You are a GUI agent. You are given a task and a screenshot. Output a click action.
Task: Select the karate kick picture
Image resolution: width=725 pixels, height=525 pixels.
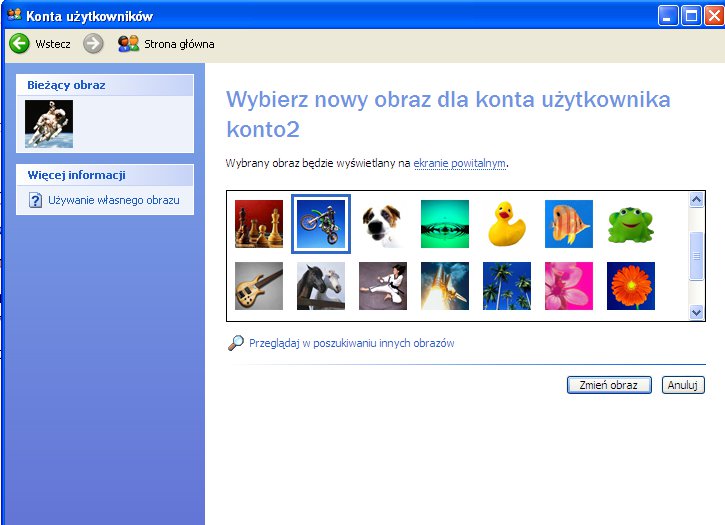(x=383, y=286)
